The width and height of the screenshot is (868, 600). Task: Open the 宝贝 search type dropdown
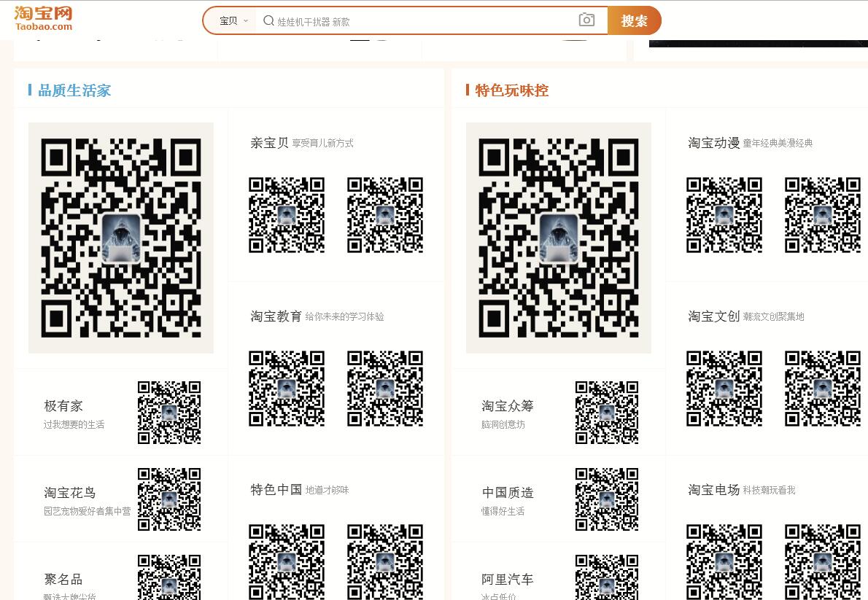[x=233, y=21]
